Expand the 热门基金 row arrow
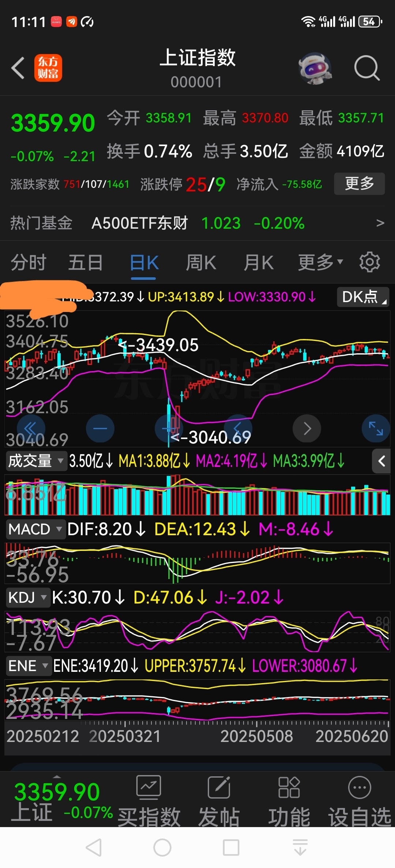The width and height of the screenshot is (395, 868). pyautogui.click(x=380, y=223)
